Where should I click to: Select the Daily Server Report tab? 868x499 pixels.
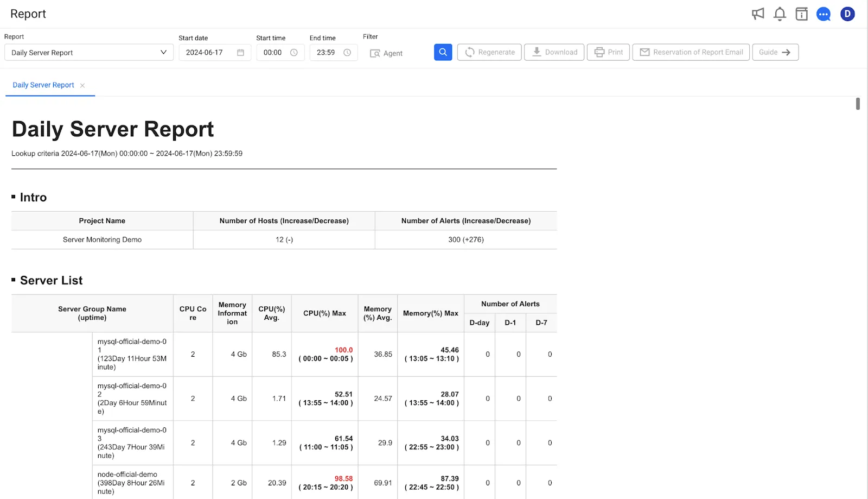click(x=43, y=85)
